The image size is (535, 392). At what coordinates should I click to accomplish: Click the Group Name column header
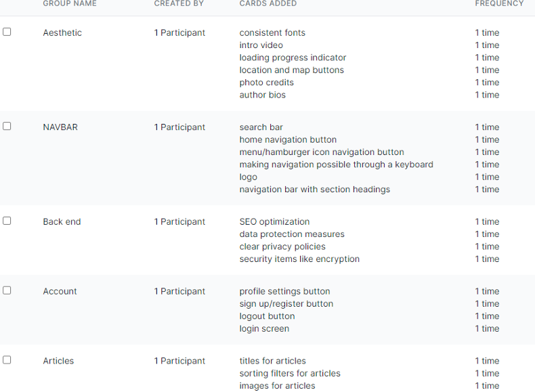click(70, 3)
